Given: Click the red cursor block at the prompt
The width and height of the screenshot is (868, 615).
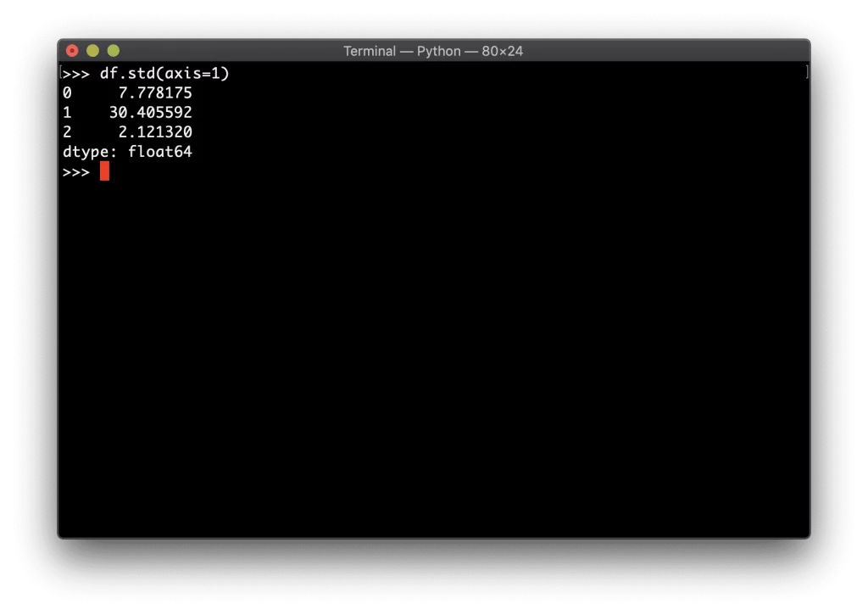Looking at the screenshot, I should click(104, 171).
